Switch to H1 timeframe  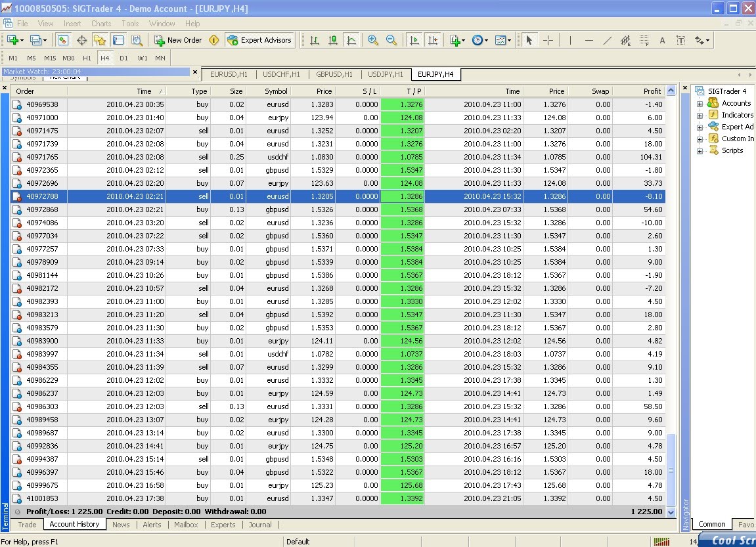click(87, 58)
